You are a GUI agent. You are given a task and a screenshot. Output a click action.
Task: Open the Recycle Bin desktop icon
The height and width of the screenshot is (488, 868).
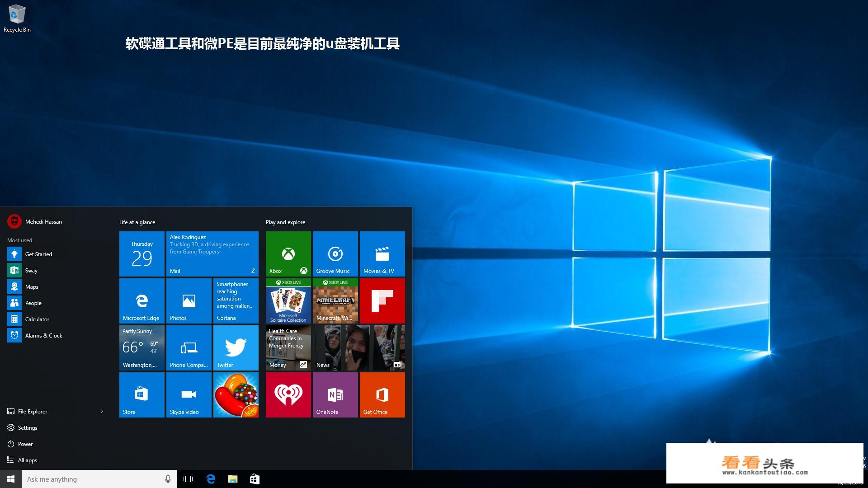(17, 19)
